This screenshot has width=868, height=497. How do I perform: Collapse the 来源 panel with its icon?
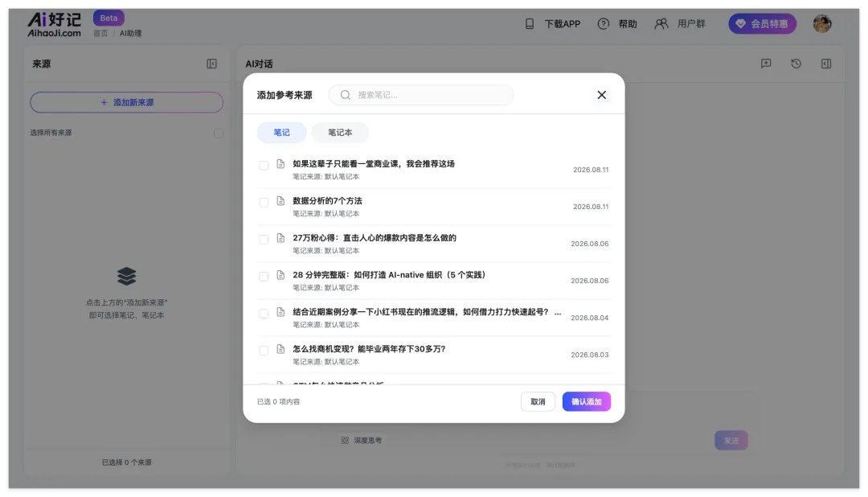211,64
